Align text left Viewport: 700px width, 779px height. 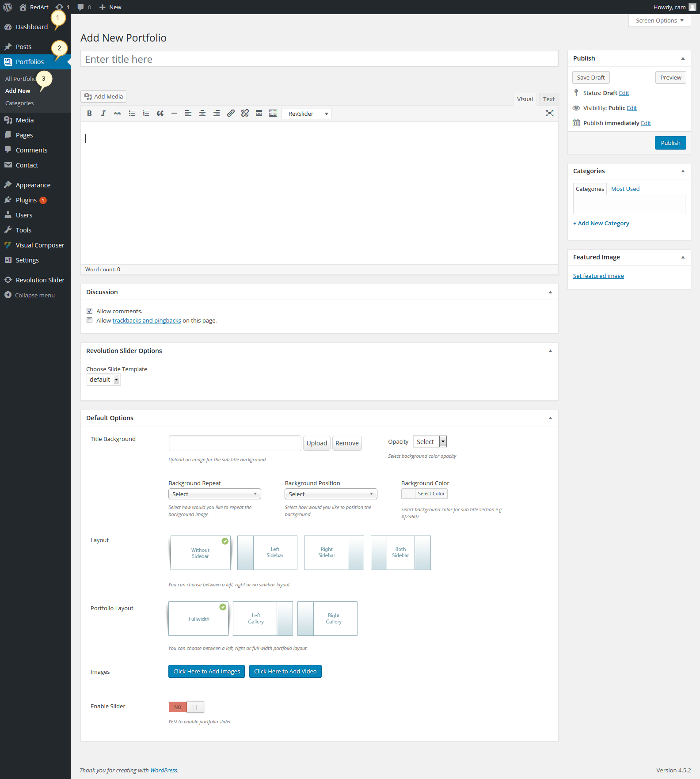(x=188, y=114)
